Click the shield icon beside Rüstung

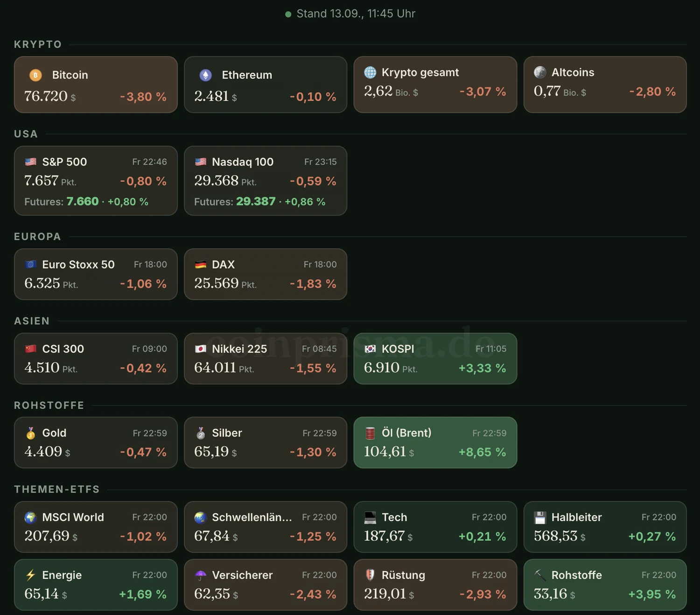coord(370,575)
